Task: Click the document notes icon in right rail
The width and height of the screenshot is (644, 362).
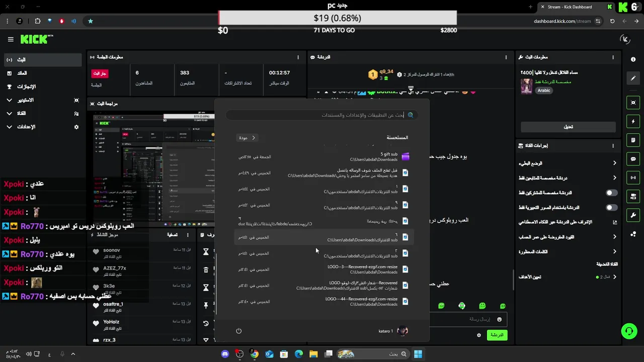Action: pyautogui.click(x=633, y=140)
